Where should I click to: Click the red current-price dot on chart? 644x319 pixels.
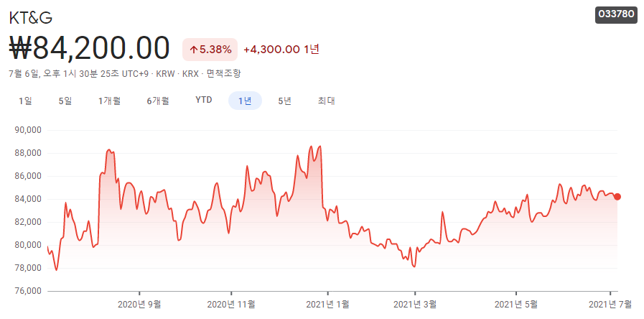coord(617,197)
